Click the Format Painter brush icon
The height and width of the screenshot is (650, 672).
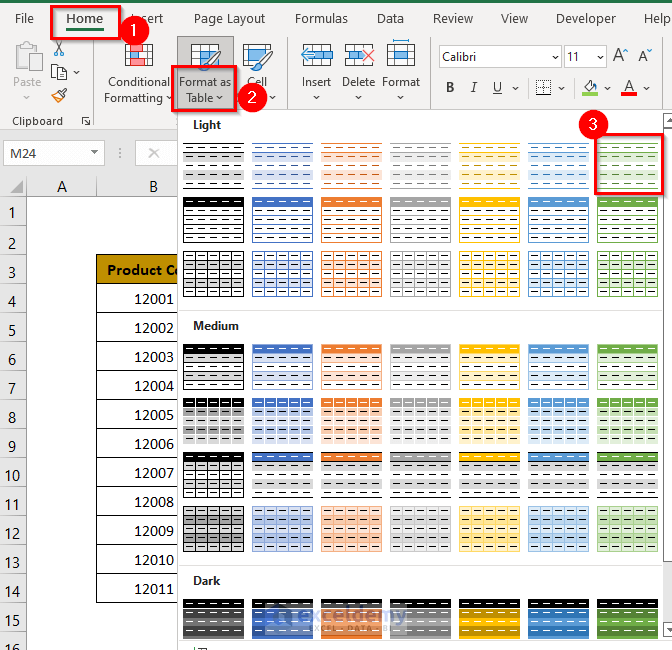[x=59, y=96]
